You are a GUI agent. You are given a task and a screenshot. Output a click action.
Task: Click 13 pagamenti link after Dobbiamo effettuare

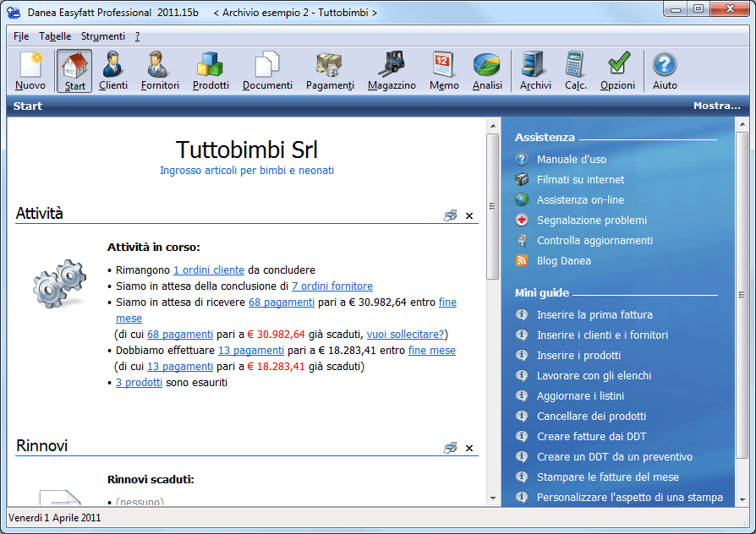(x=251, y=351)
